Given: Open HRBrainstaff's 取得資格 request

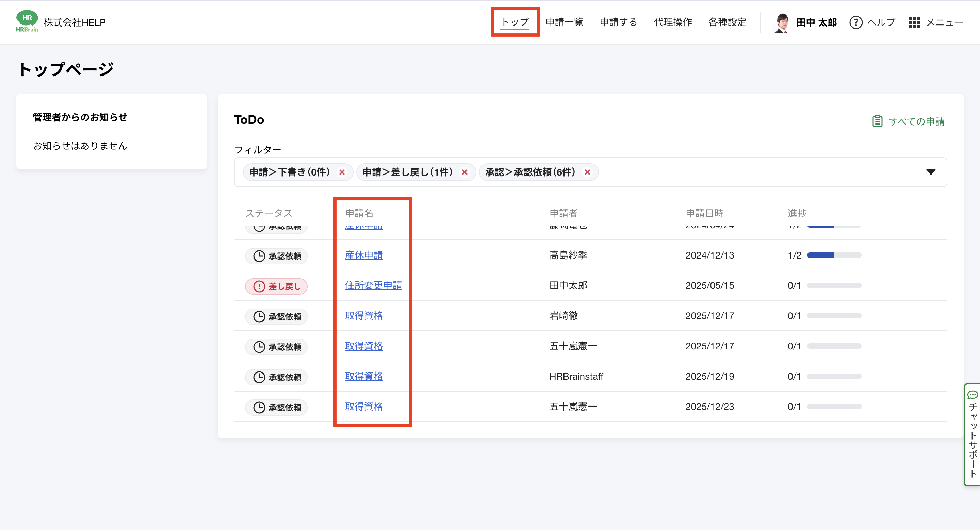Looking at the screenshot, I should click(x=364, y=376).
